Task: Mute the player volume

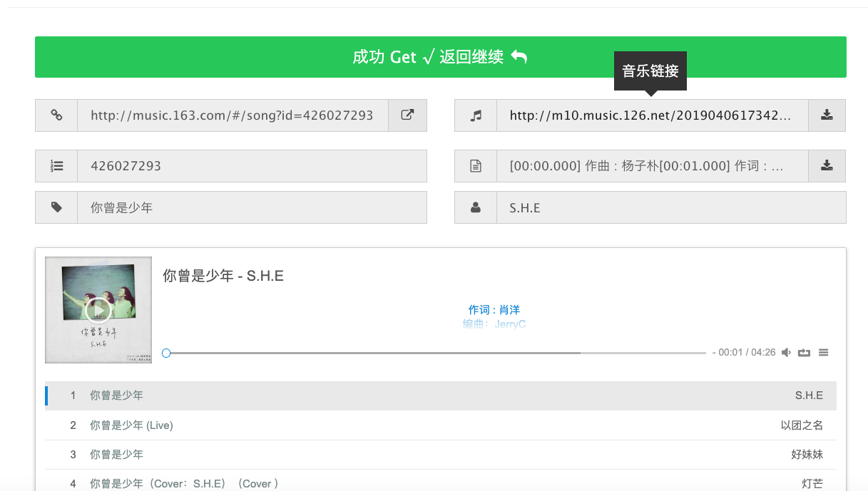Action: [786, 353]
